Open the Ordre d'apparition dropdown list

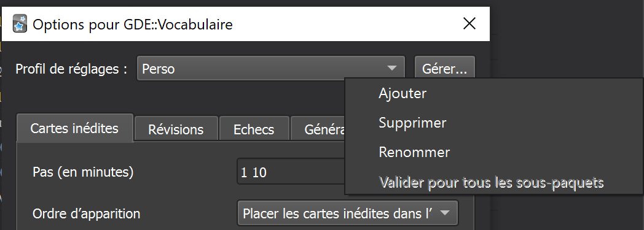tap(347, 213)
